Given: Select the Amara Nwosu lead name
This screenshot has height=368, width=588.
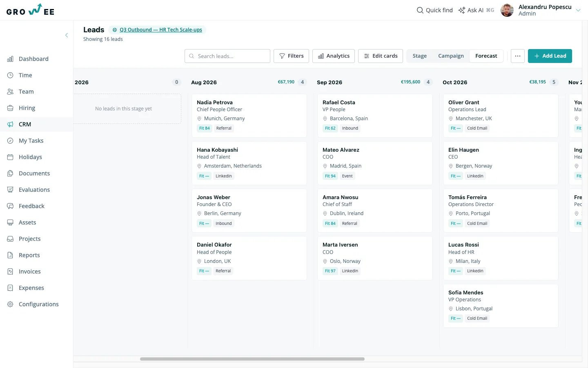Looking at the screenshot, I should click(x=340, y=197).
